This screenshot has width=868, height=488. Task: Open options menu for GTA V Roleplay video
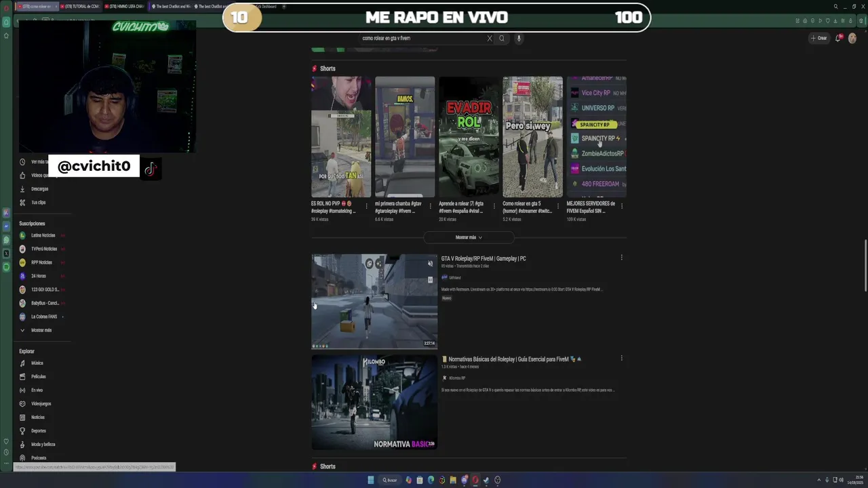tap(621, 258)
